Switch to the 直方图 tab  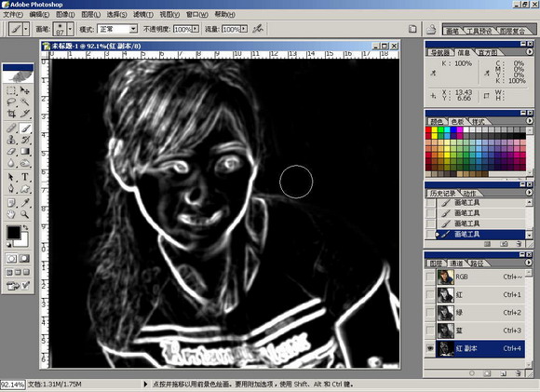click(488, 53)
